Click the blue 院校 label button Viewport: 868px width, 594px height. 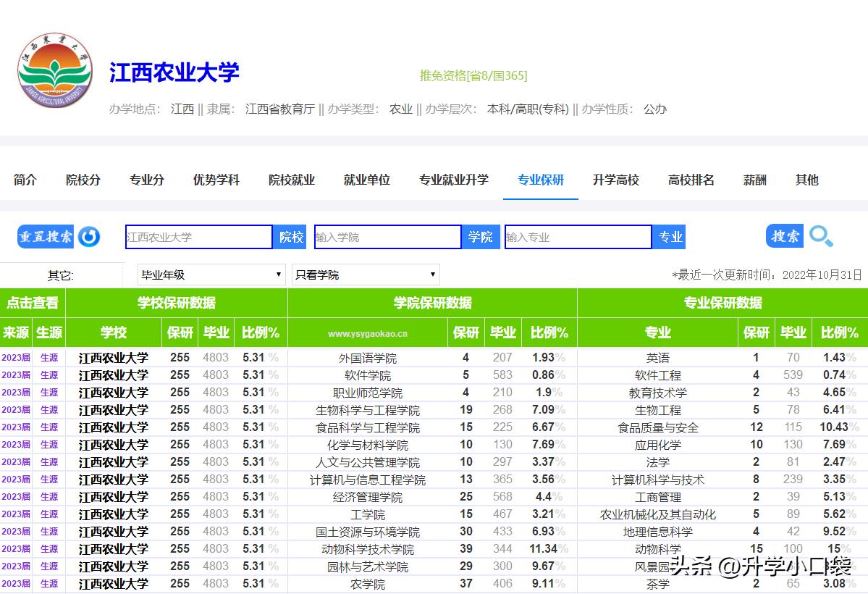(x=290, y=236)
